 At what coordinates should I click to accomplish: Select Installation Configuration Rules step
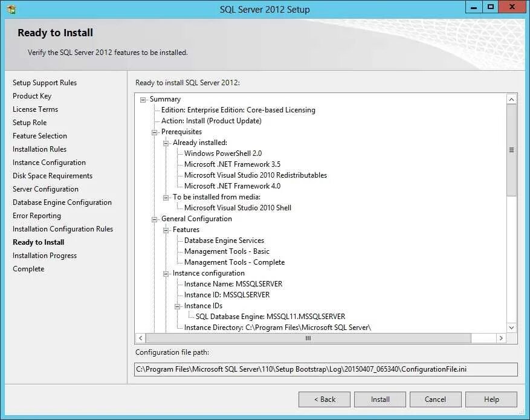pos(63,229)
